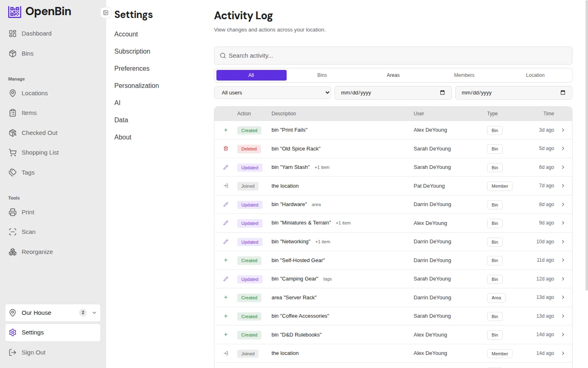Switch to the Location activity tab
The image size is (588, 368).
click(535, 75)
